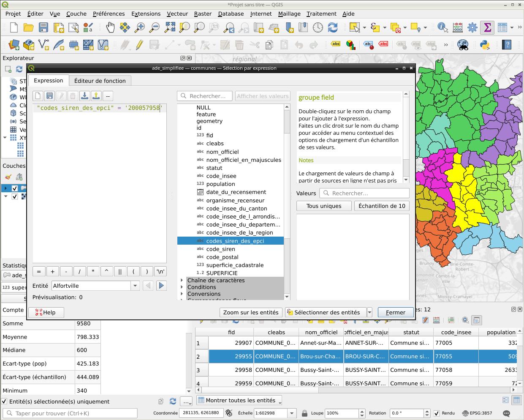Toggle 'Entité(s) sélectionnée(s) uniquement' checkbox
Screen dimensions: 524x420
click(x=5, y=402)
